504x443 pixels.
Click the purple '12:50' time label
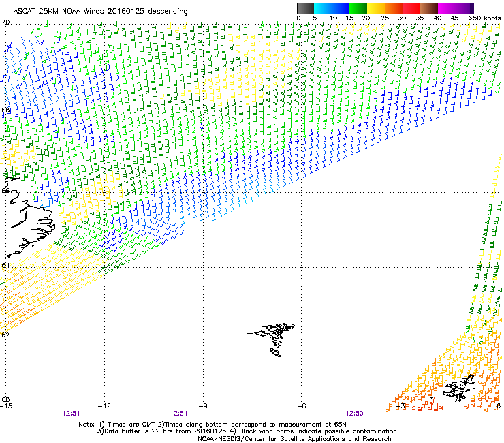click(x=355, y=414)
